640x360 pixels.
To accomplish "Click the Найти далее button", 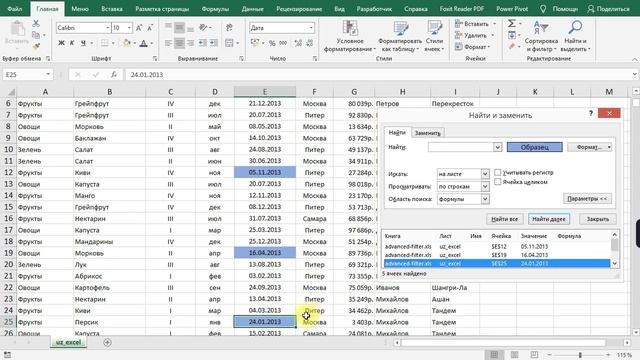I will pyautogui.click(x=549, y=219).
